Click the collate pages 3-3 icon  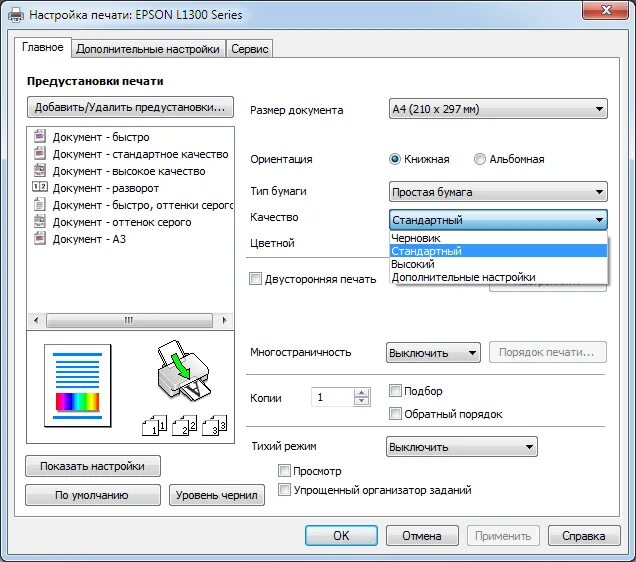point(214,425)
